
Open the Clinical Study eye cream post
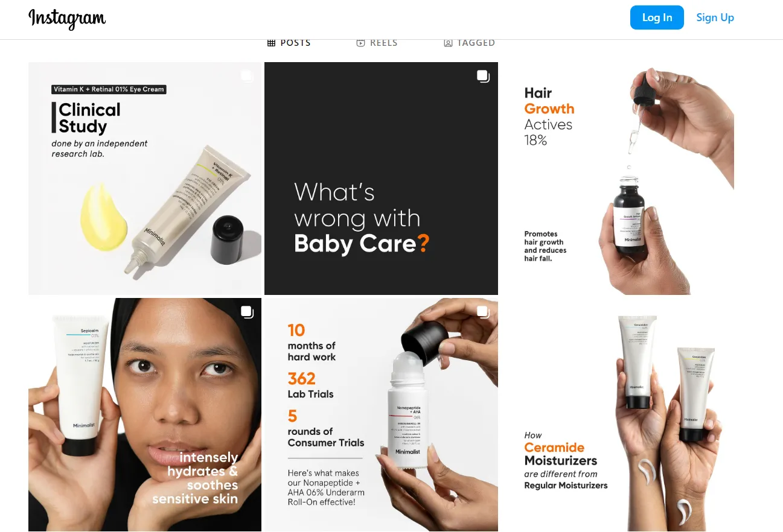pos(145,179)
